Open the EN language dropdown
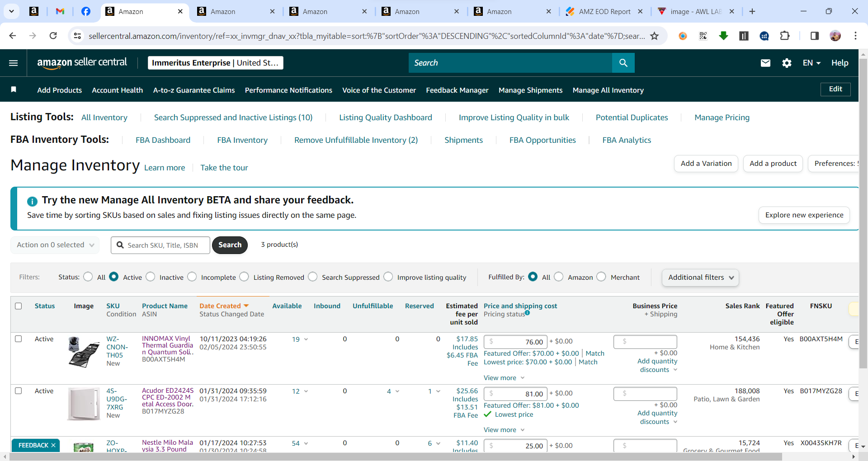Viewport: 868px width, 461px height. (x=811, y=63)
